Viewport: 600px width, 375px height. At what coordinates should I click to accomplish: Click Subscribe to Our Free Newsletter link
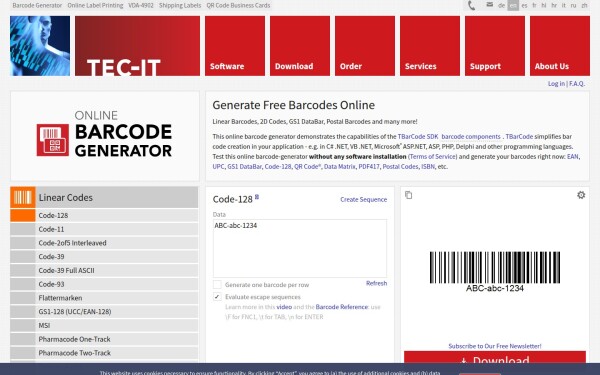495,346
